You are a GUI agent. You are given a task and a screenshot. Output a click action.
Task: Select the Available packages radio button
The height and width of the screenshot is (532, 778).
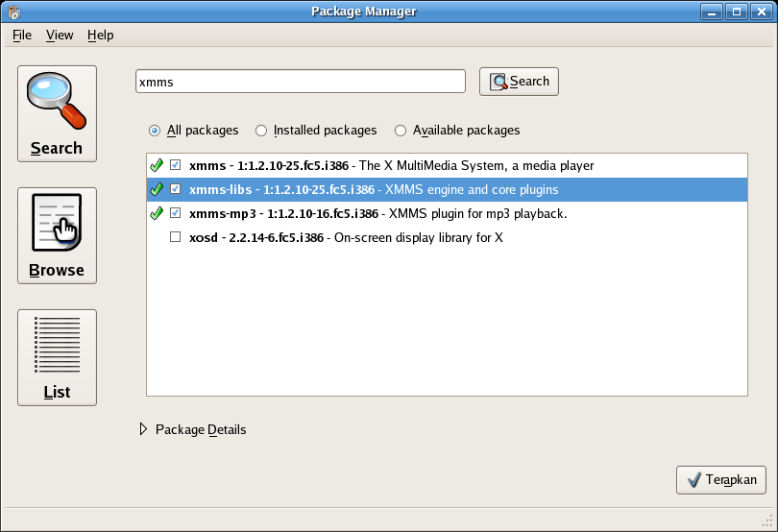(401, 131)
